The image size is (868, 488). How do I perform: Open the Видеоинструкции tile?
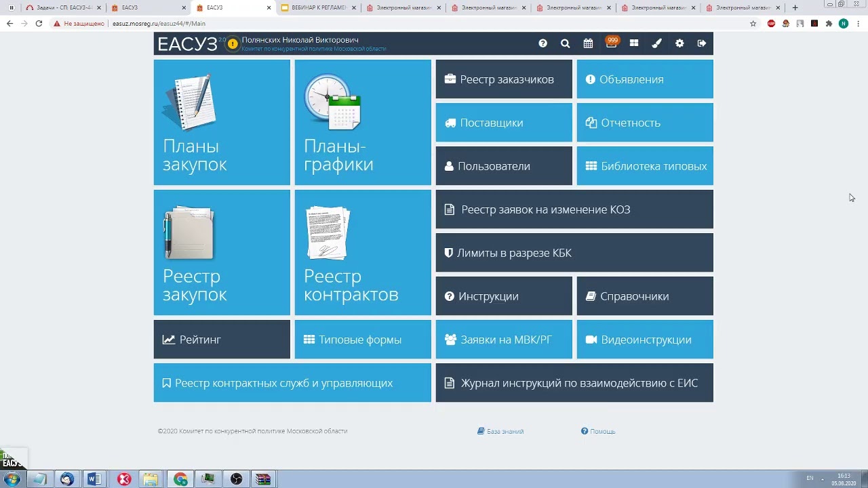(x=645, y=340)
